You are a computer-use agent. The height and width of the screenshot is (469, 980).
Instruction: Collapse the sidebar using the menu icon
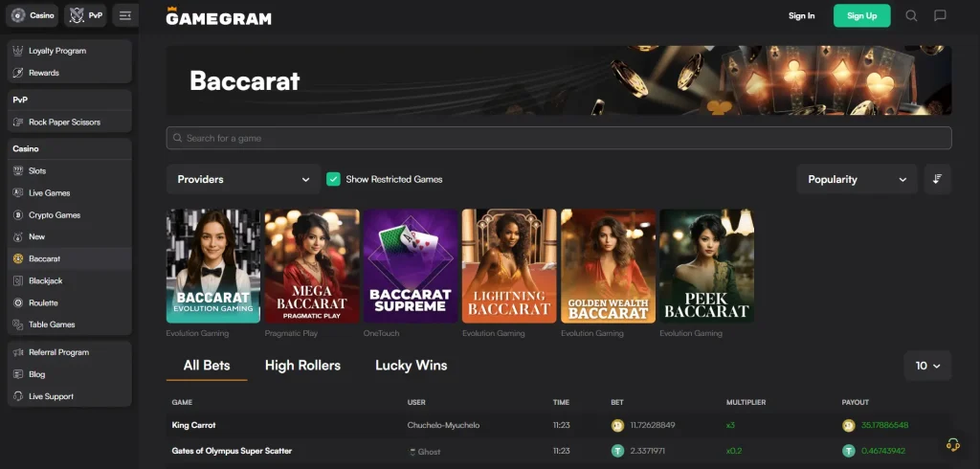(x=125, y=15)
